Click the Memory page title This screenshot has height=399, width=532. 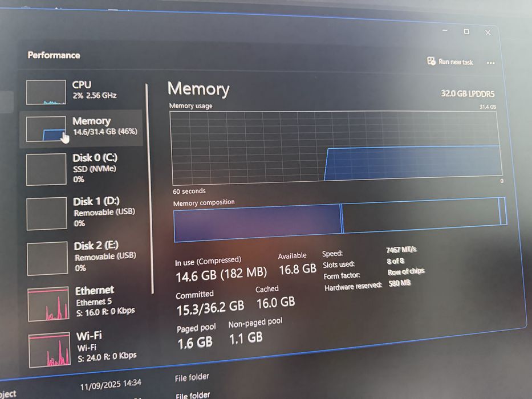point(198,88)
